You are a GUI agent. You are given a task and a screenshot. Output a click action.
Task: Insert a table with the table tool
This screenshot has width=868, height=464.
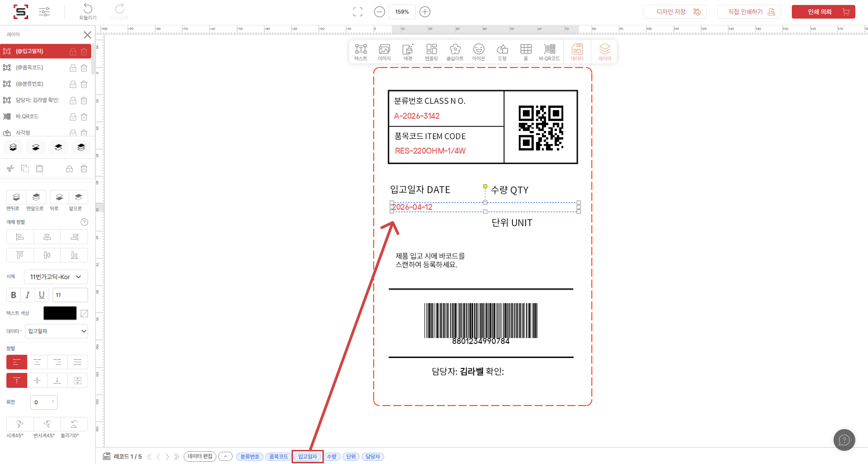click(x=526, y=52)
